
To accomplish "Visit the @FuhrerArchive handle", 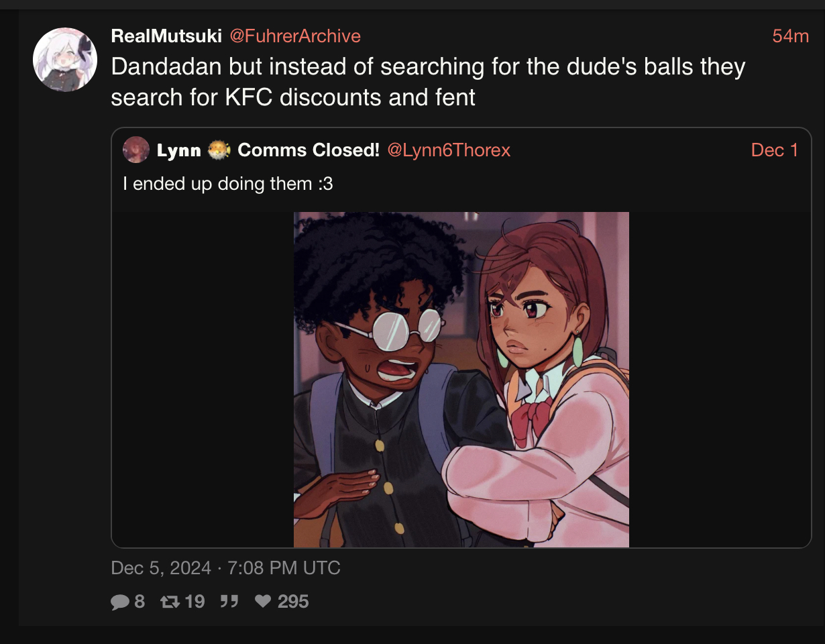I will pos(295,36).
